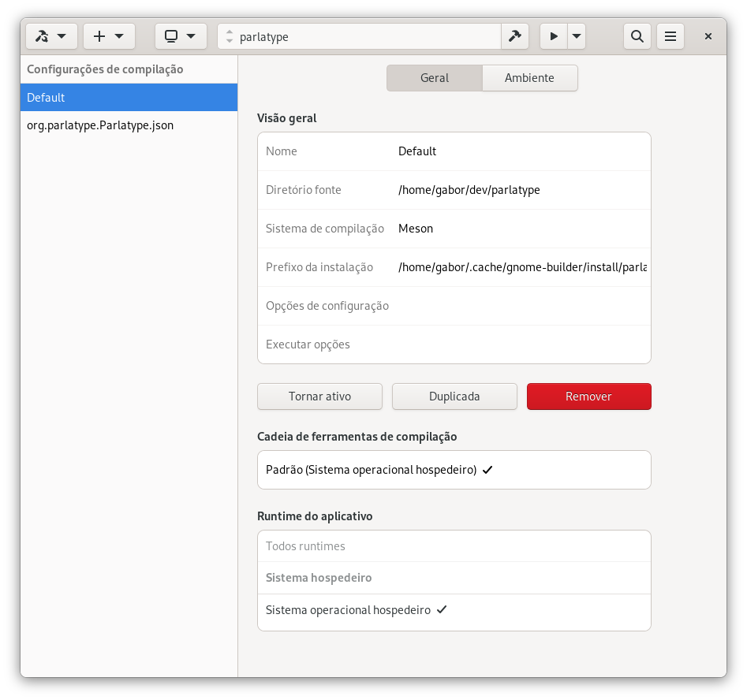This screenshot has width=747, height=700.
Task: Open the device selector with monitor icon
Action: [x=181, y=36]
